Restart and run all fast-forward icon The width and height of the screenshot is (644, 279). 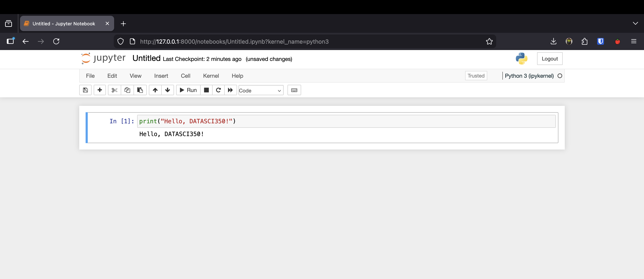230,90
